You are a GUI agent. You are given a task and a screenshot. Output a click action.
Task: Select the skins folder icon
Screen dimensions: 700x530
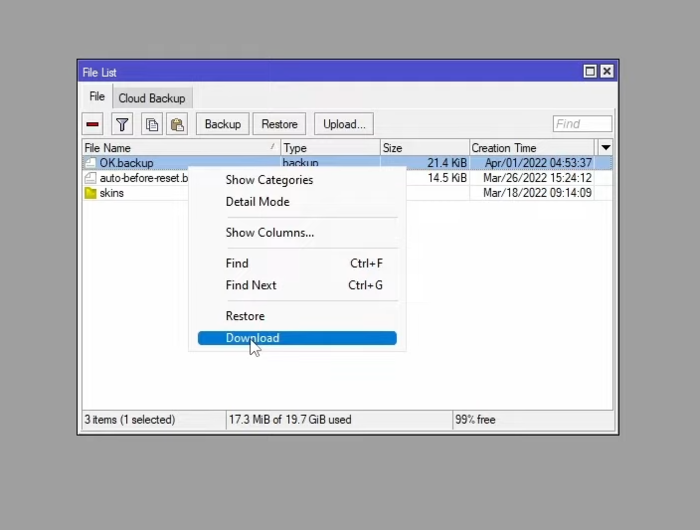point(90,193)
